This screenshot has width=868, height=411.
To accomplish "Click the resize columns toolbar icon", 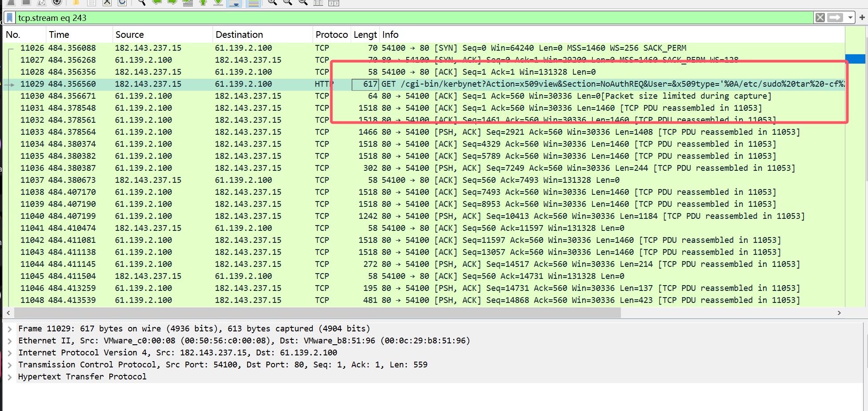I will (318, 3).
